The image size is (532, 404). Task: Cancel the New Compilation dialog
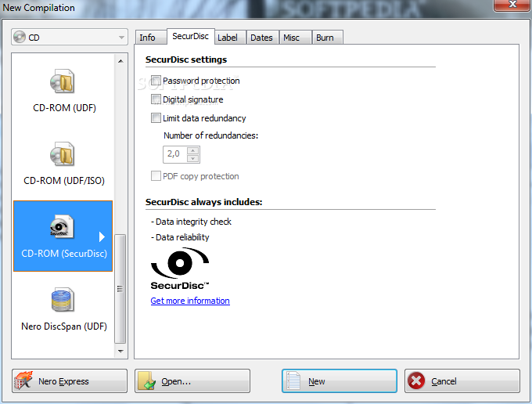click(x=462, y=381)
